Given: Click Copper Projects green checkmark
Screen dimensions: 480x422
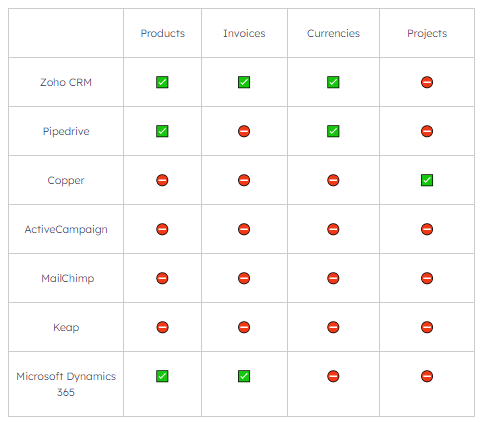Looking at the screenshot, I should (427, 180).
